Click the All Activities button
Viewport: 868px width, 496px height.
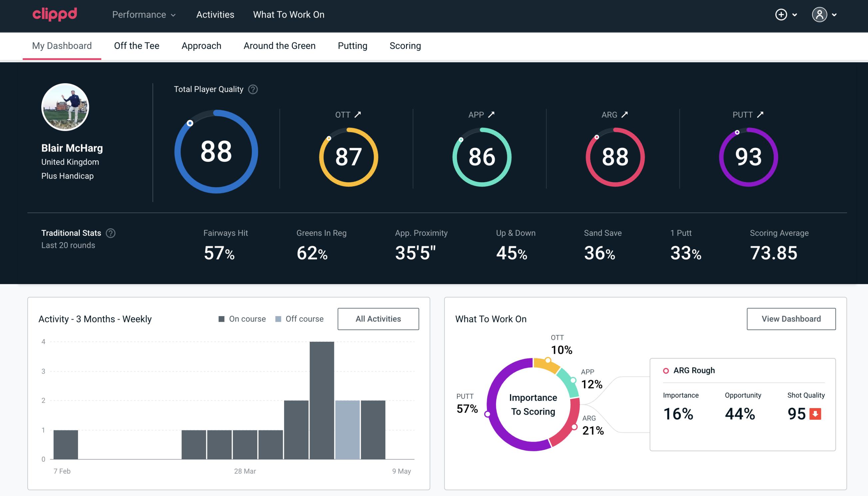tap(378, 318)
